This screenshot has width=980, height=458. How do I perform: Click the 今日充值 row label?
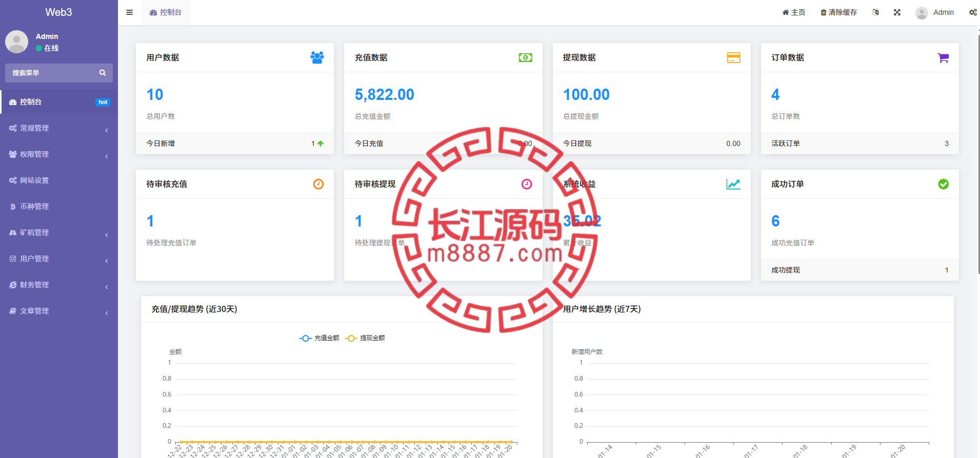tap(369, 143)
